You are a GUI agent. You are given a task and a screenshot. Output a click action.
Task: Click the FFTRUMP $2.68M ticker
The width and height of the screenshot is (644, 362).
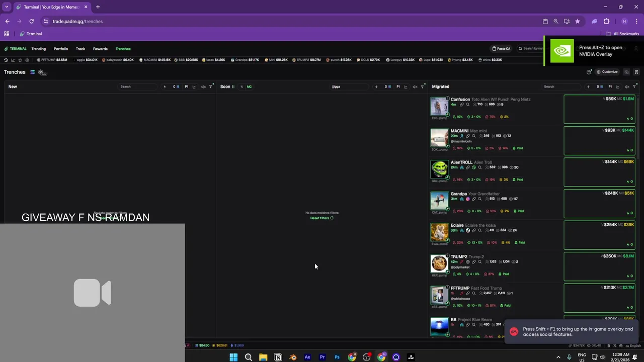click(x=52, y=60)
